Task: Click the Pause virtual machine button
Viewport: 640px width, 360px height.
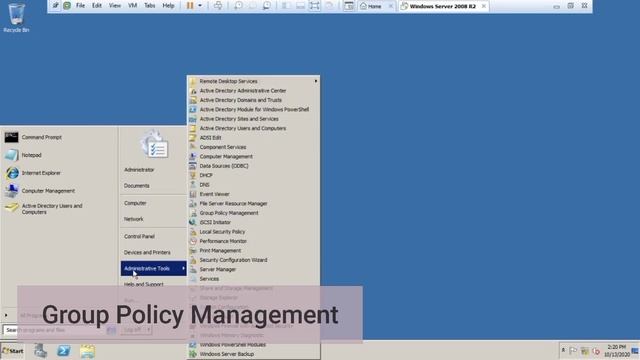Action: click(x=190, y=6)
